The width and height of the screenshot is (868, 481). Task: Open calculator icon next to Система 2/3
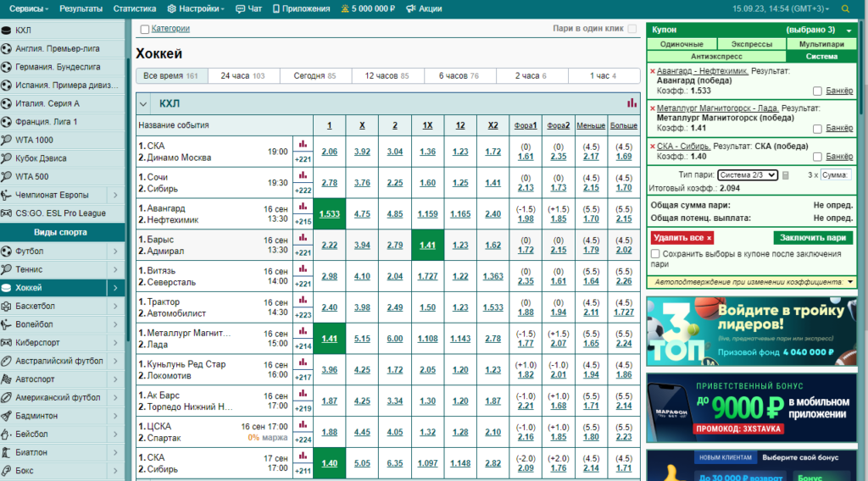coord(786,175)
